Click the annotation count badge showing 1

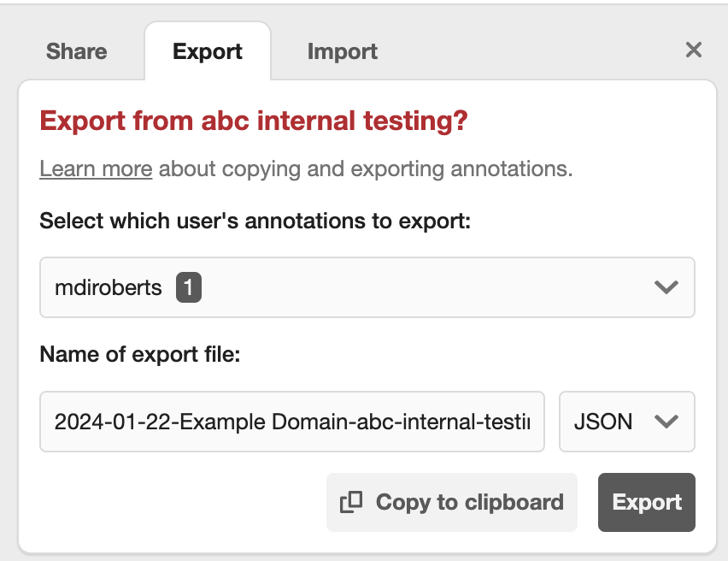(188, 287)
